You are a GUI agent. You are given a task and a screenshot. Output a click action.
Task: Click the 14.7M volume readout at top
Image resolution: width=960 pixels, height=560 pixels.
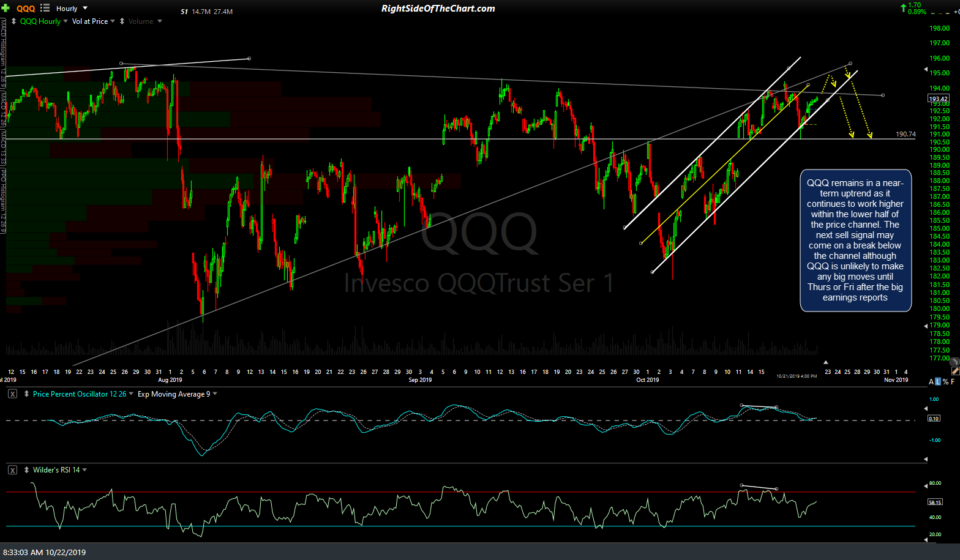coord(201,12)
